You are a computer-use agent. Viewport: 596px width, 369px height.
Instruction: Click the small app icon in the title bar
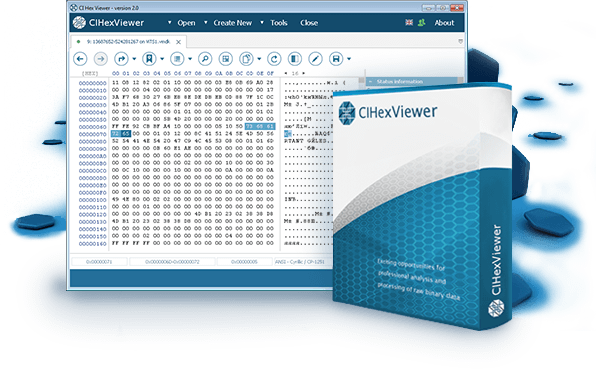[74, 7]
